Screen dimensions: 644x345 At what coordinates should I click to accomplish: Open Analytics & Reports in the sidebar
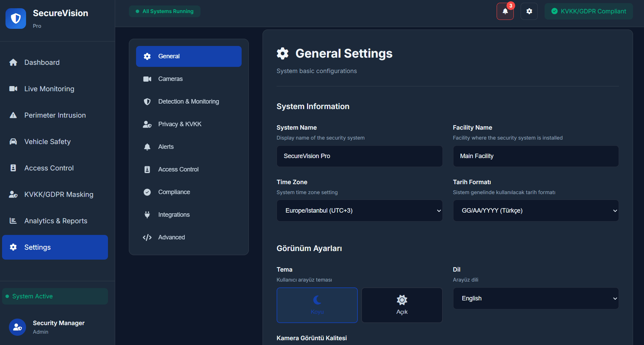point(56,221)
